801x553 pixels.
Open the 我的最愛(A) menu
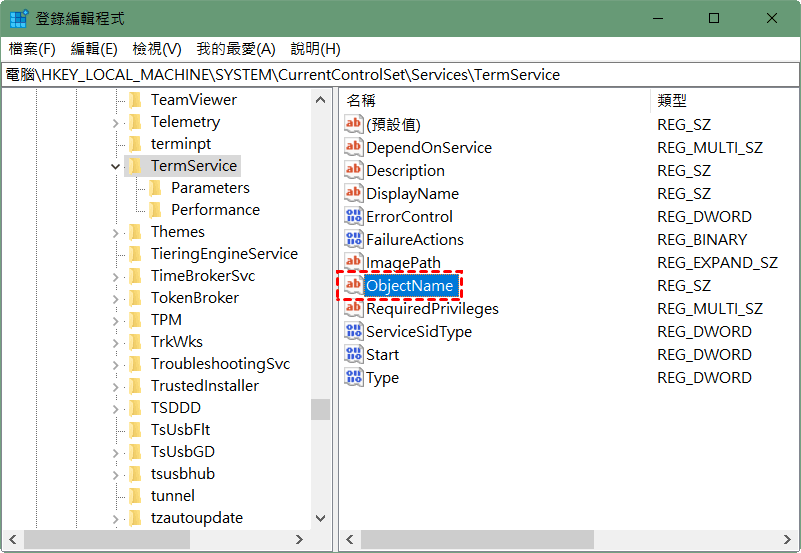(235, 49)
